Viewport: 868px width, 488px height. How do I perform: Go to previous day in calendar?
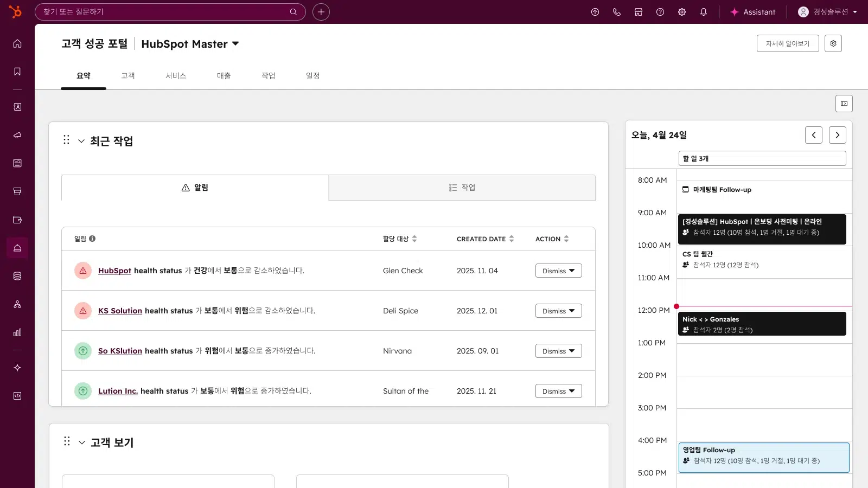(x=814, y=135)
